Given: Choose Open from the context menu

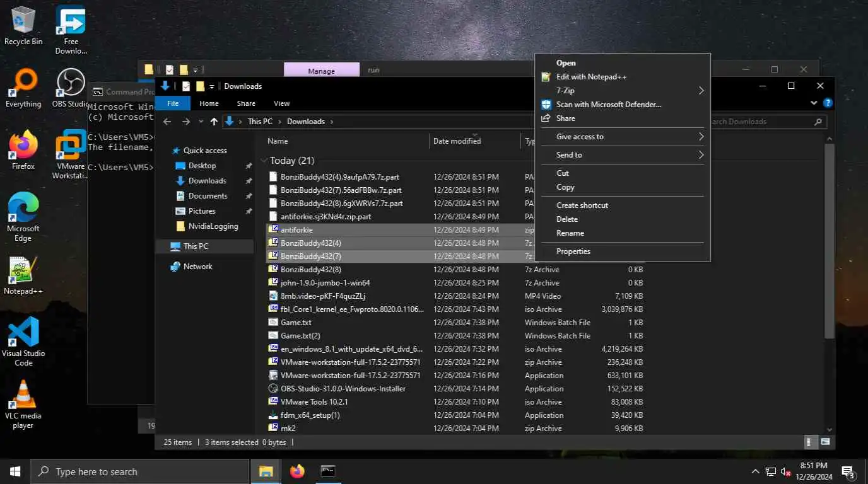Looking at the screenshot, I should click(x=623, y=63).
